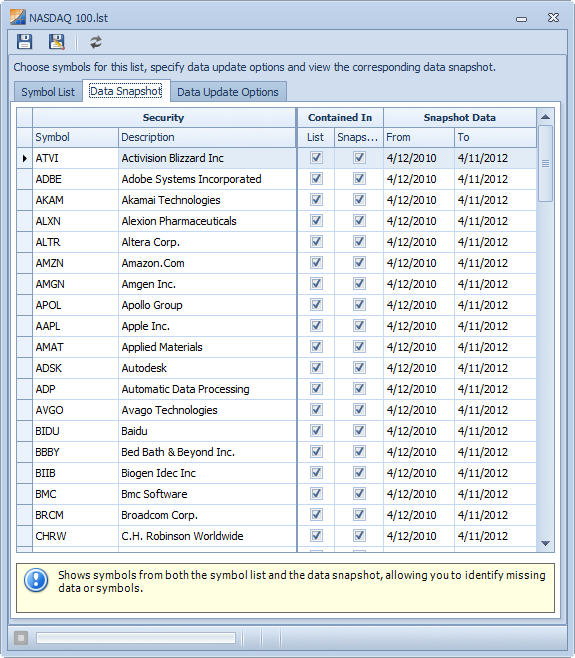Select the BIIB symbol cell

point(76,473)
